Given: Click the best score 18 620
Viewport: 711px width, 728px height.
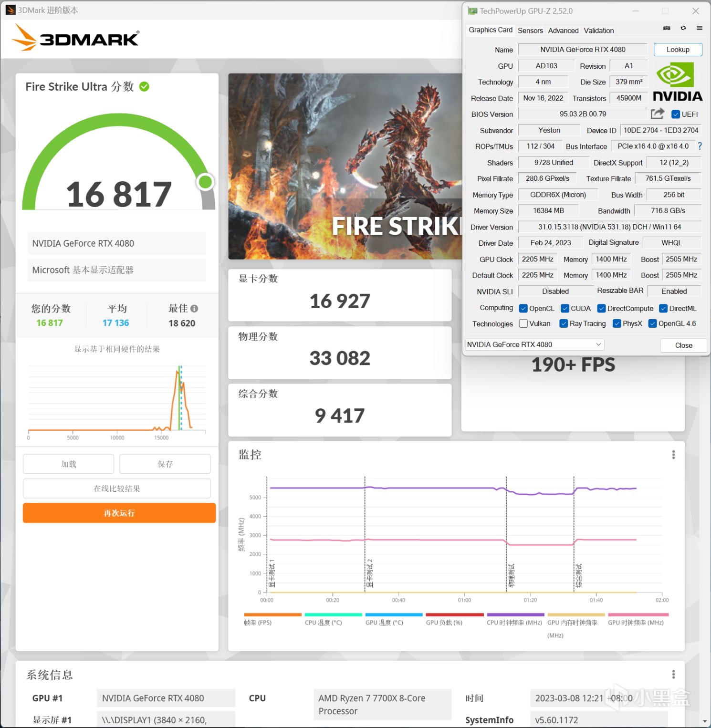Looking at the screenshot, I should click(x=182, y=323).
